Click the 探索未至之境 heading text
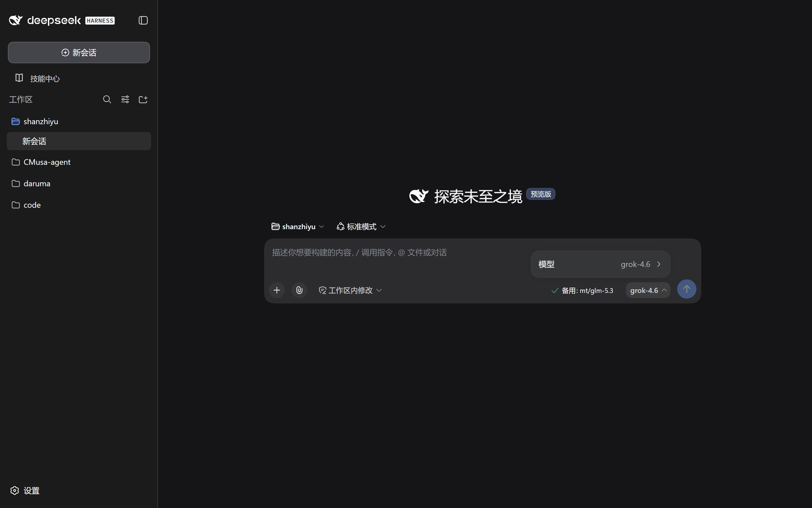The image size is (812, 508). click(478, 196)
